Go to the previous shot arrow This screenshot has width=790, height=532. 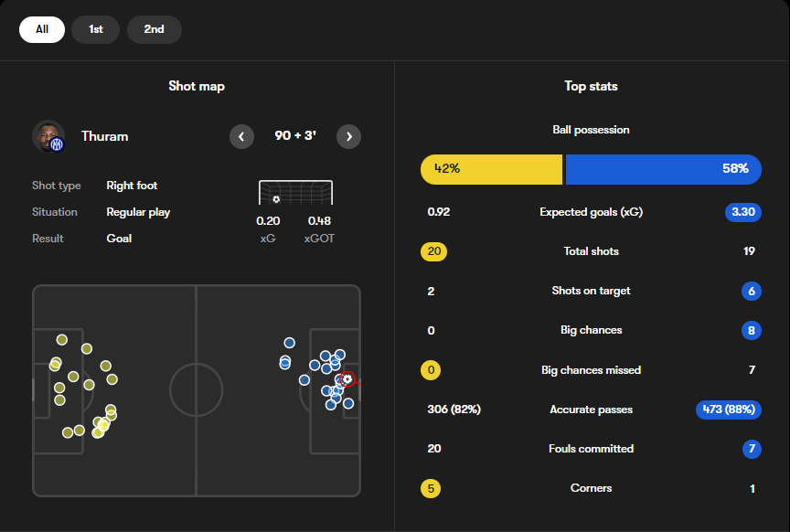coord(241,136)
